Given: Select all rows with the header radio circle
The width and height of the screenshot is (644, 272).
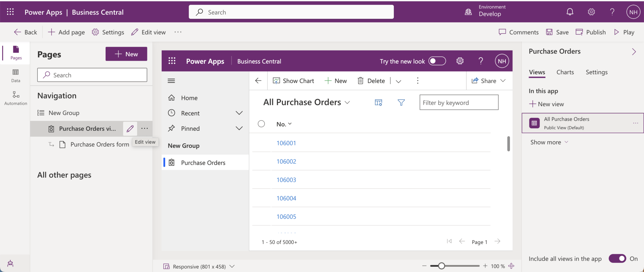Looking at the screenshot, I should [261, 124].
